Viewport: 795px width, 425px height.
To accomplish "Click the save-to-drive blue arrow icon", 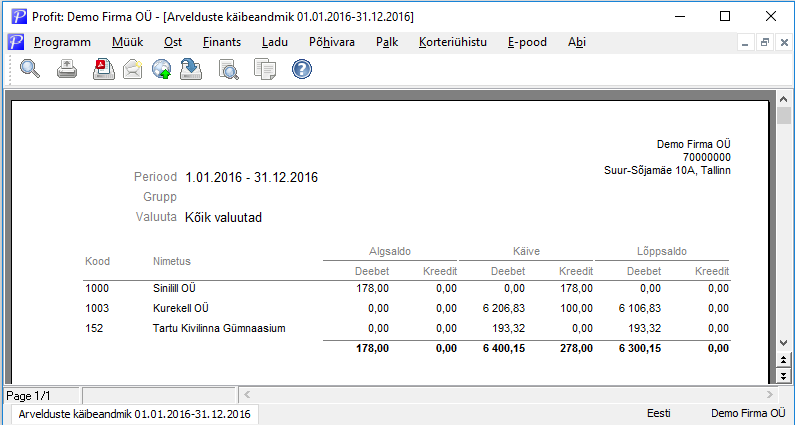I will tap(191, 69).
